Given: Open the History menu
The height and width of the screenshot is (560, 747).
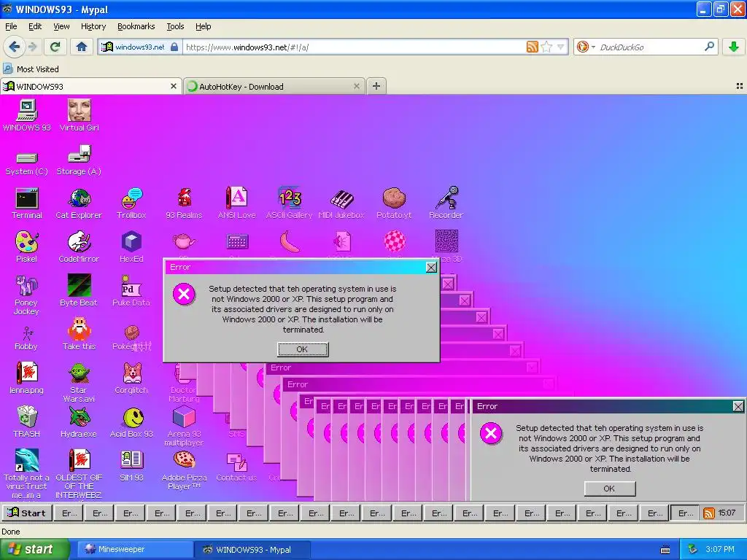Looking at the screenshot, I should [93, 26].
